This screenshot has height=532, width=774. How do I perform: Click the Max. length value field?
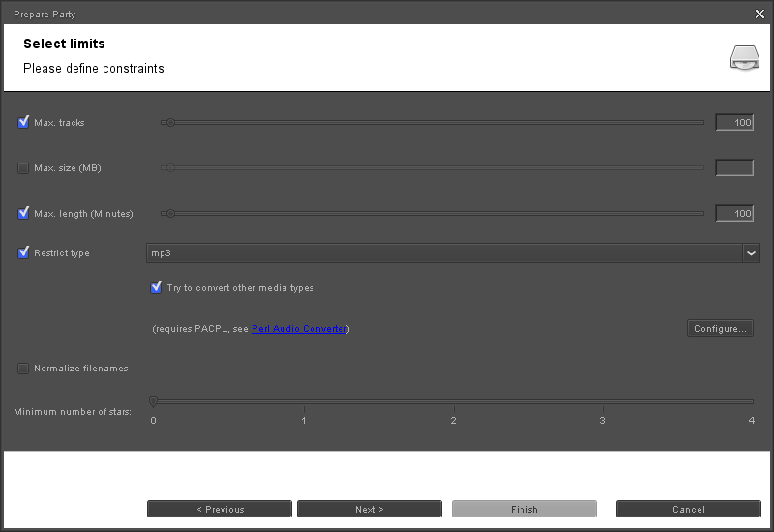click(734, 213)
